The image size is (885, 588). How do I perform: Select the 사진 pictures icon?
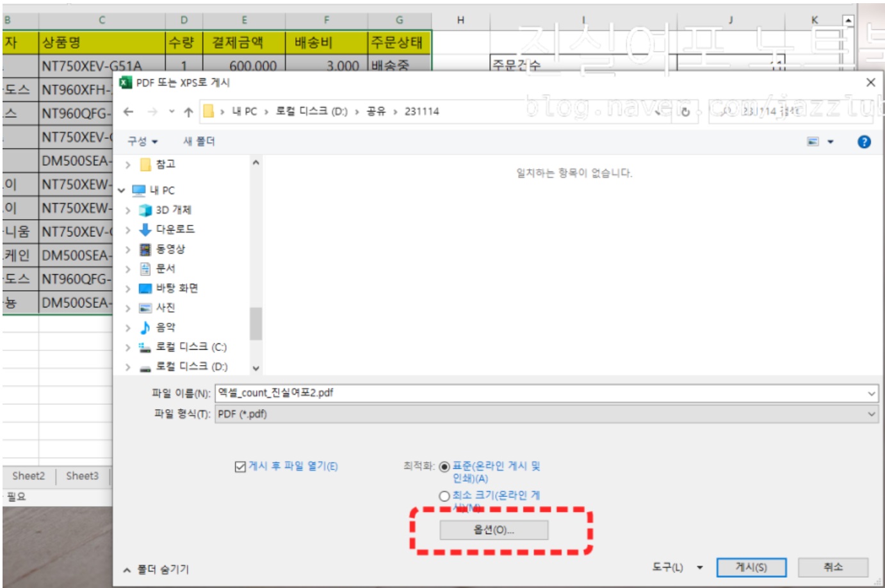145,308
